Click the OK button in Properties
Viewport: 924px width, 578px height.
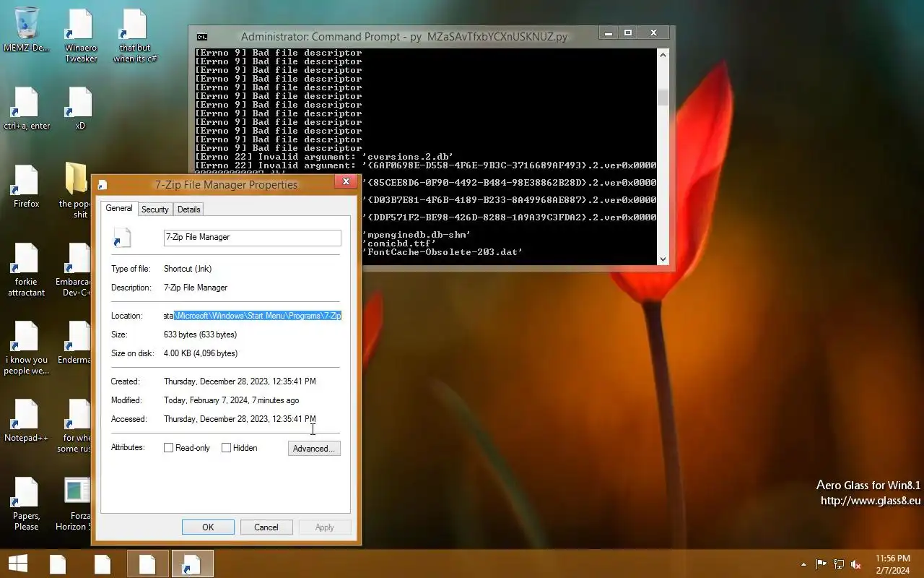[x=208, y=527]
